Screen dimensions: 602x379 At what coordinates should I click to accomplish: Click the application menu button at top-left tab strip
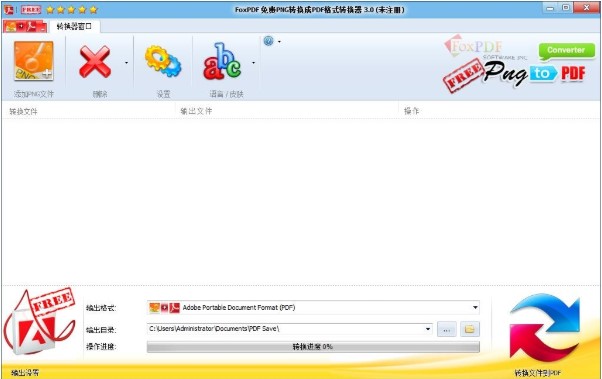click(x=25, y=26)
